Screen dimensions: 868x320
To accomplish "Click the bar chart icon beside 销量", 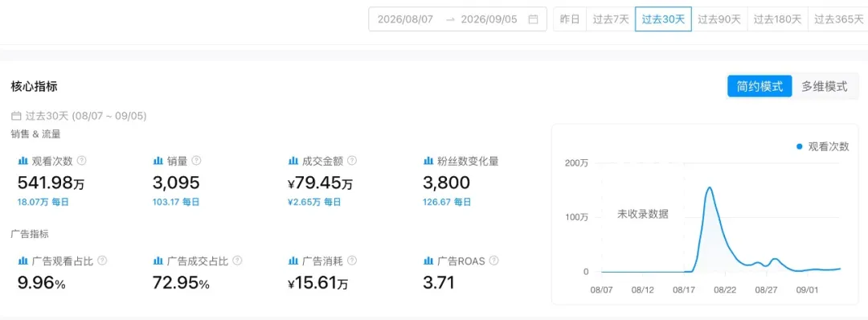I will [x=158, y=161].
